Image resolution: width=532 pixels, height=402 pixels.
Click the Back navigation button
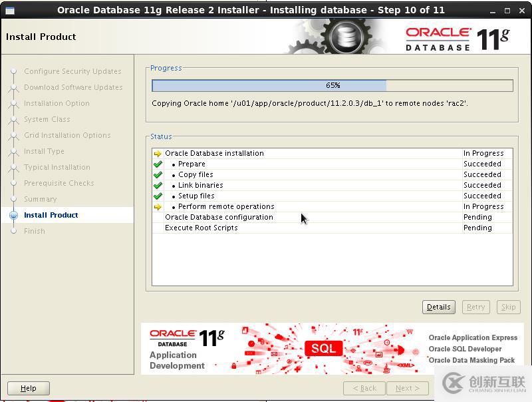pos(364,389)
